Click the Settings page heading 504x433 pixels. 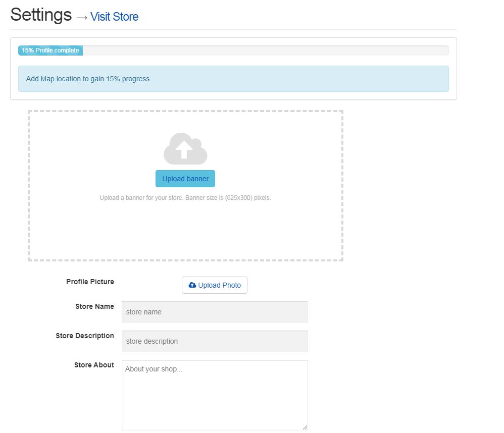tap(41, 15)
